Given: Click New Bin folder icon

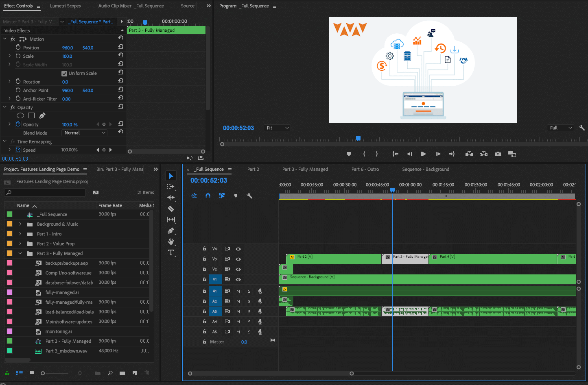Looking at the screenshot, I should pyautogui.click(x=122, y=373).
